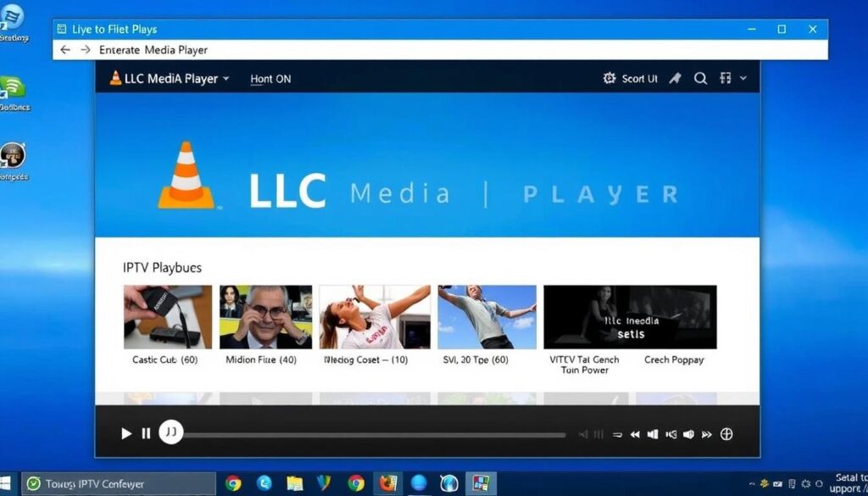Toggle the loop icon in the playback bar
Image resolution: width=868 pixels, height=496 pixels.
tap(617, 434)
